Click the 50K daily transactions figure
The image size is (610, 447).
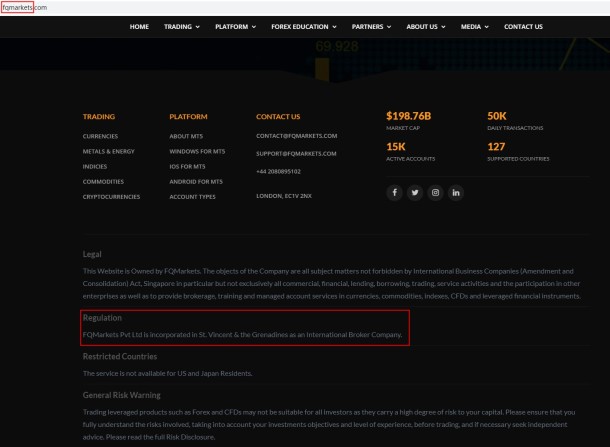point(497,116)
